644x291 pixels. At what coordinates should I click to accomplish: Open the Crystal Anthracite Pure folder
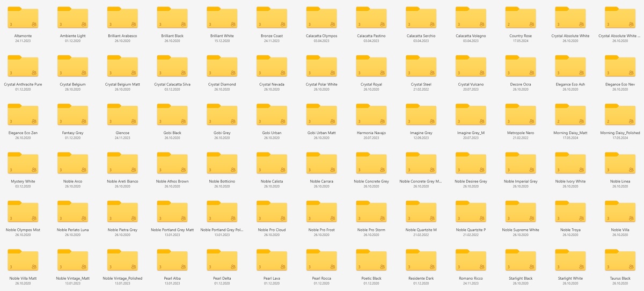click(x=23, y=66)
